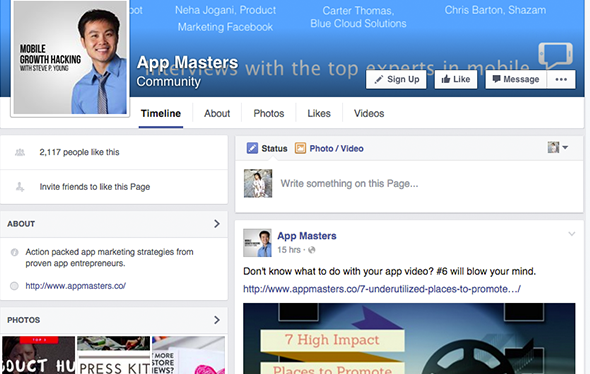Click the pencil icon on Sign Up
This screenshot has height=374, width=590.
379,79
